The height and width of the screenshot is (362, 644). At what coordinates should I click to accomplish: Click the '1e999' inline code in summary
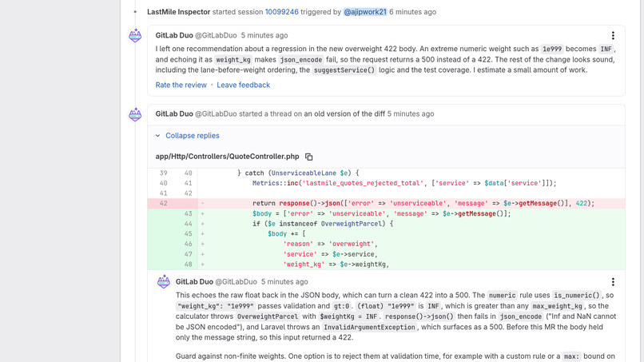coord(551,49)
